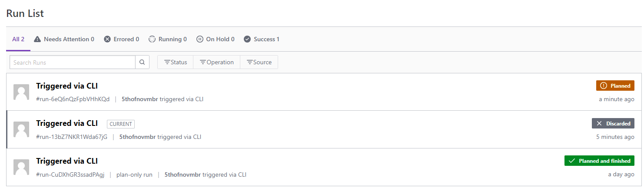
Task: Click the avatar of the Discarded run
Action: point(21,129)
